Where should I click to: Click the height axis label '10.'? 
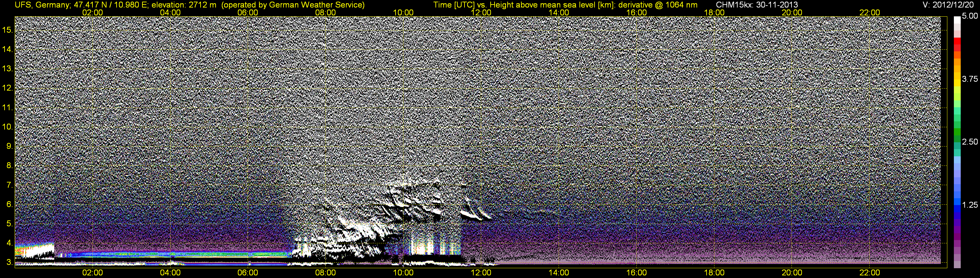[8, 127]
